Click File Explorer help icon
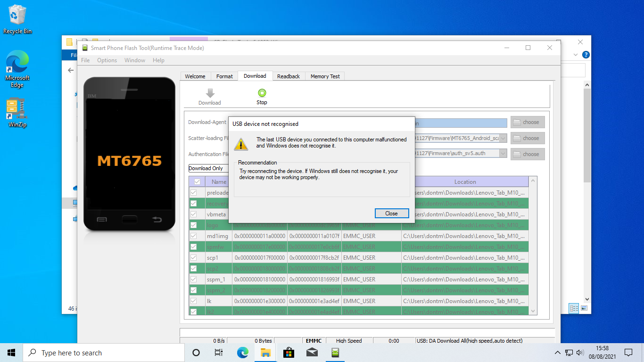Image resolution: width=644 pixels, height=362 pixels. 586,55
